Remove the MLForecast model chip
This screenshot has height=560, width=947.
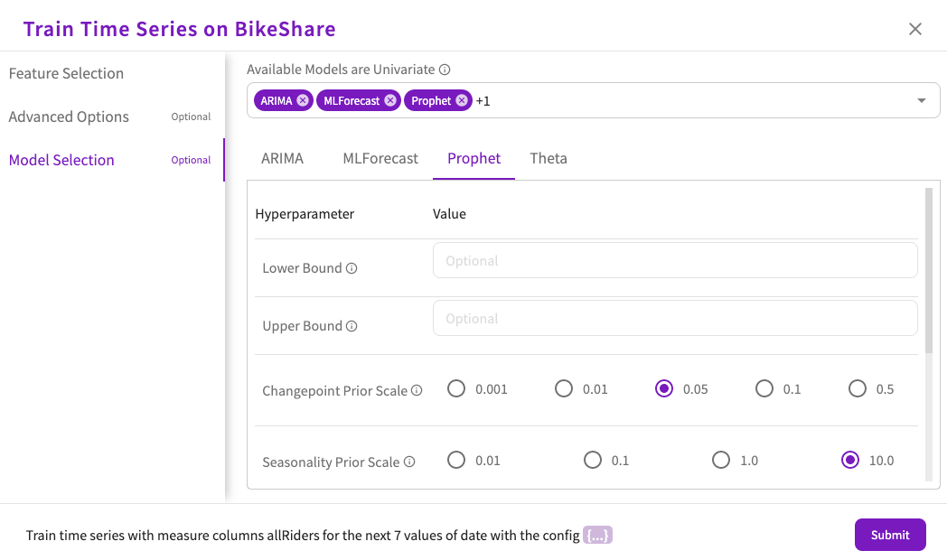point(390,101)
